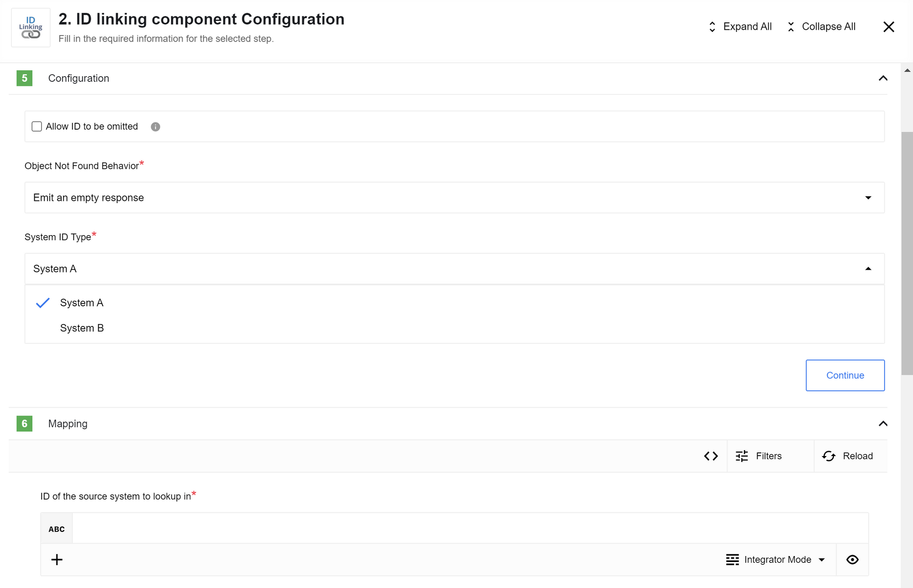Click the code editor toggle icon
The height and width of the screenshot is (588, 913).
(711, 456)
